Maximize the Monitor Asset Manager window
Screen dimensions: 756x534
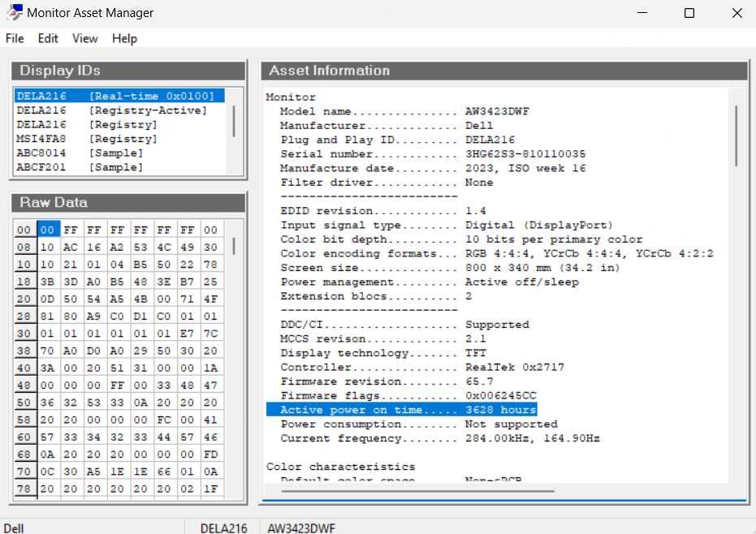point(689,13)
